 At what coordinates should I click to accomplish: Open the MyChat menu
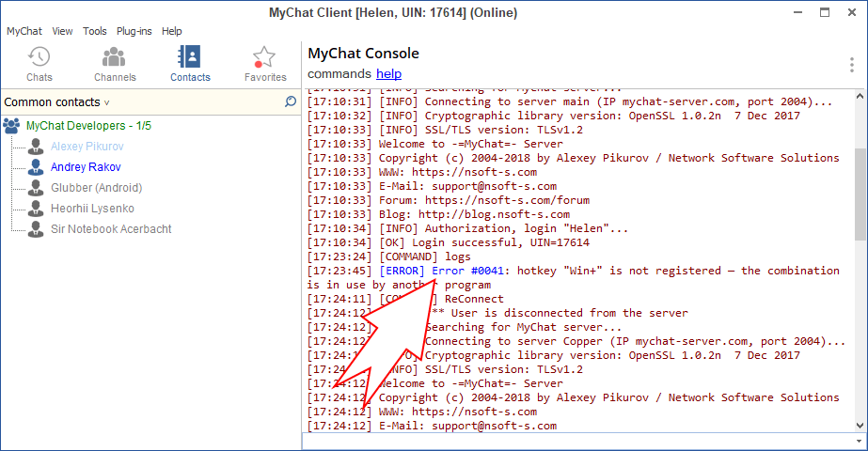coord(24,31)
